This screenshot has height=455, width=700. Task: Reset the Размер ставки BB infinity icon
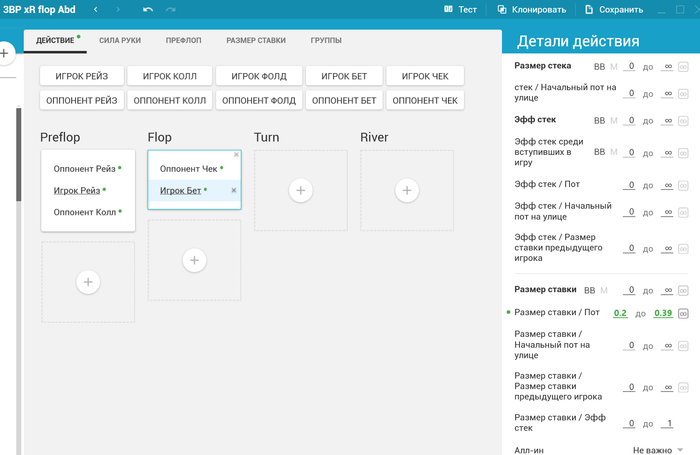(x=683, y=291)
